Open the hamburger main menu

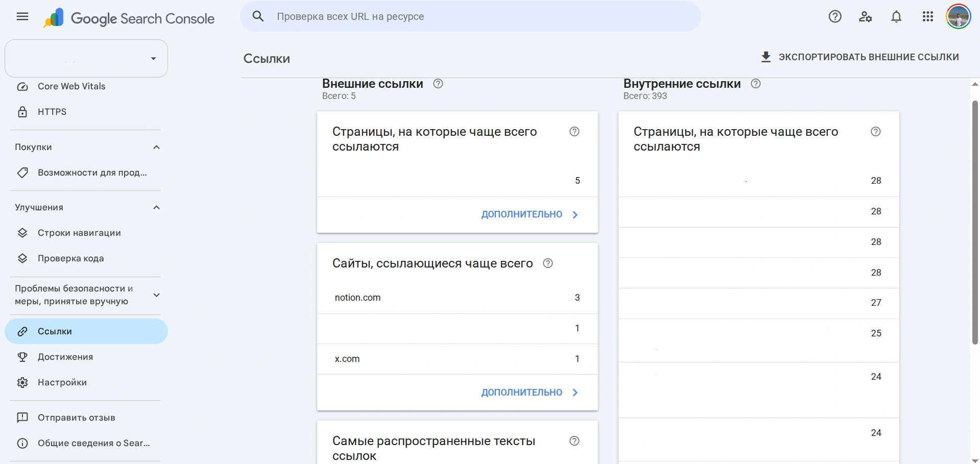click(22, 17)
